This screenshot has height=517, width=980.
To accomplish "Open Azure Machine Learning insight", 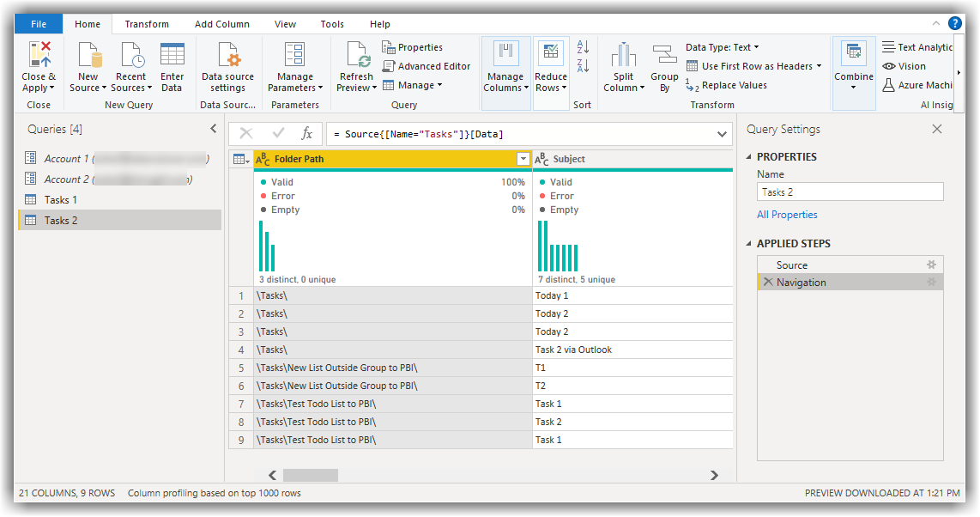I will point(917,85).
